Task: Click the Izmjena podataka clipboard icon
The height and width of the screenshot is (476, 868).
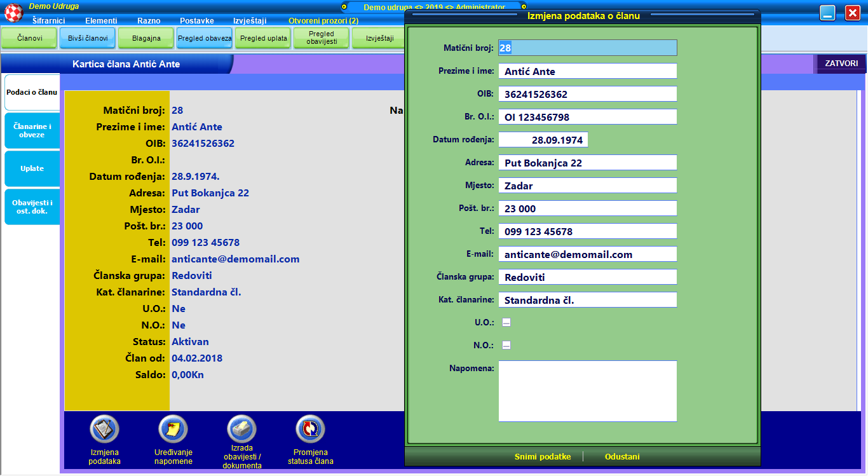Action: pyautogui.click(x=104, y=430)
